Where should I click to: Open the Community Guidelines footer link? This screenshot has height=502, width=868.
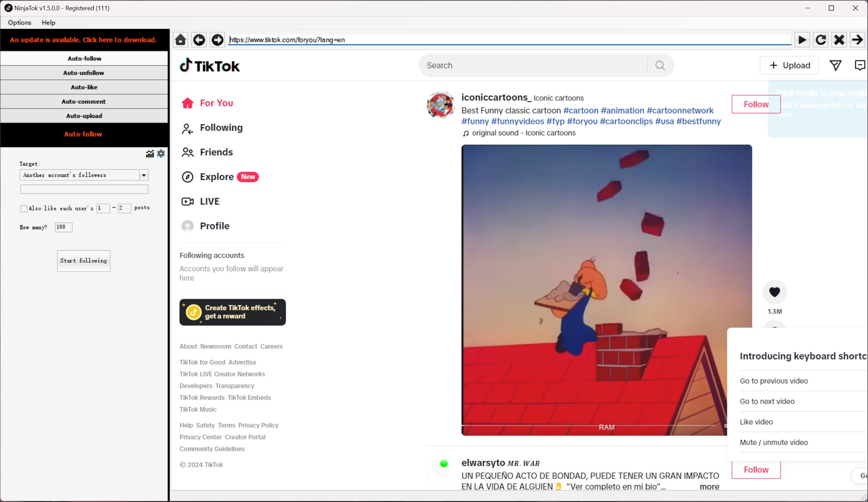(x=212, y=449)
